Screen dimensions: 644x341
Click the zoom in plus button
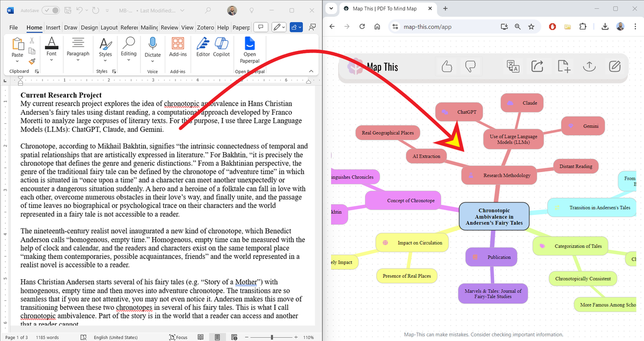point(297,337)
